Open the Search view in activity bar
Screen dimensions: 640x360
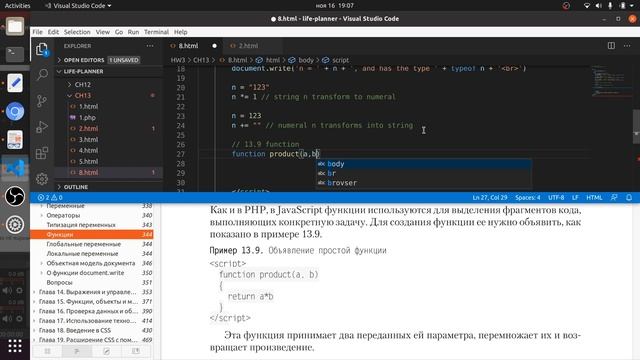[42, 75]
